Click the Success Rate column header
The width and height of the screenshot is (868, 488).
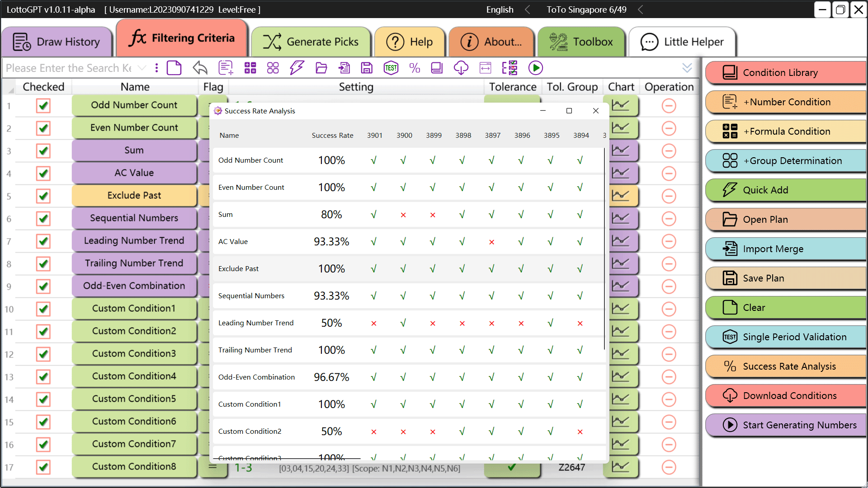point(332,136)
